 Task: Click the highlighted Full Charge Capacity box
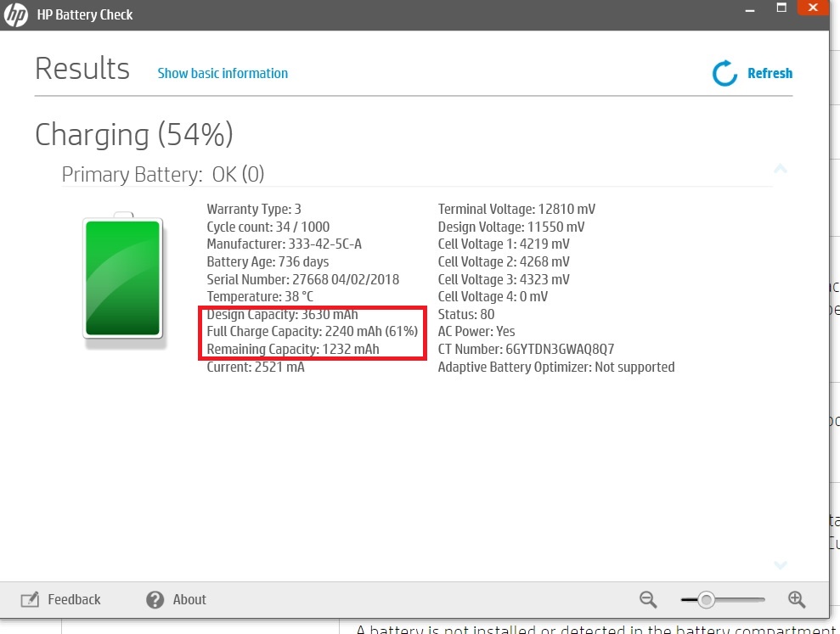point(311,332)
